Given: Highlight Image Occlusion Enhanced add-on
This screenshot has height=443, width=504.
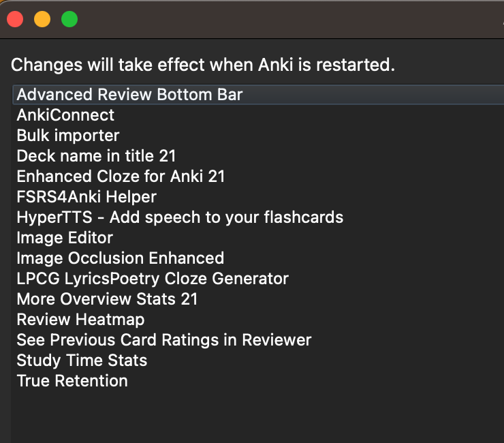Looking at the screenshot, I should (120, 258).
